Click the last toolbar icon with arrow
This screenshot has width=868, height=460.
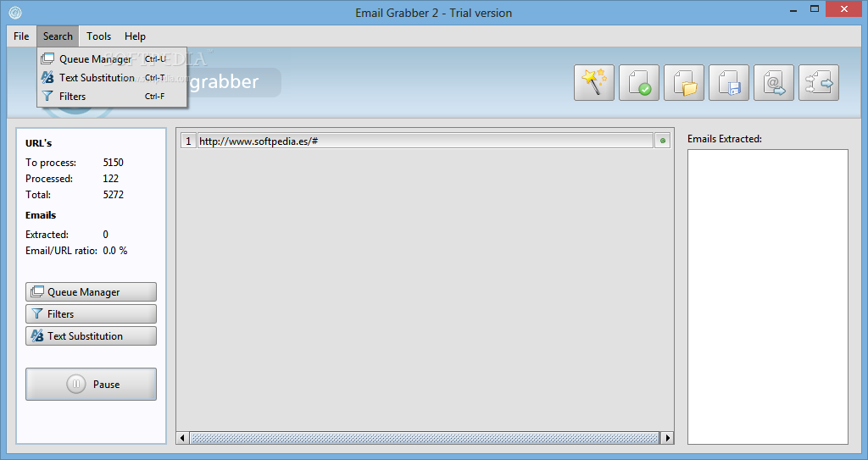point(819,82)
